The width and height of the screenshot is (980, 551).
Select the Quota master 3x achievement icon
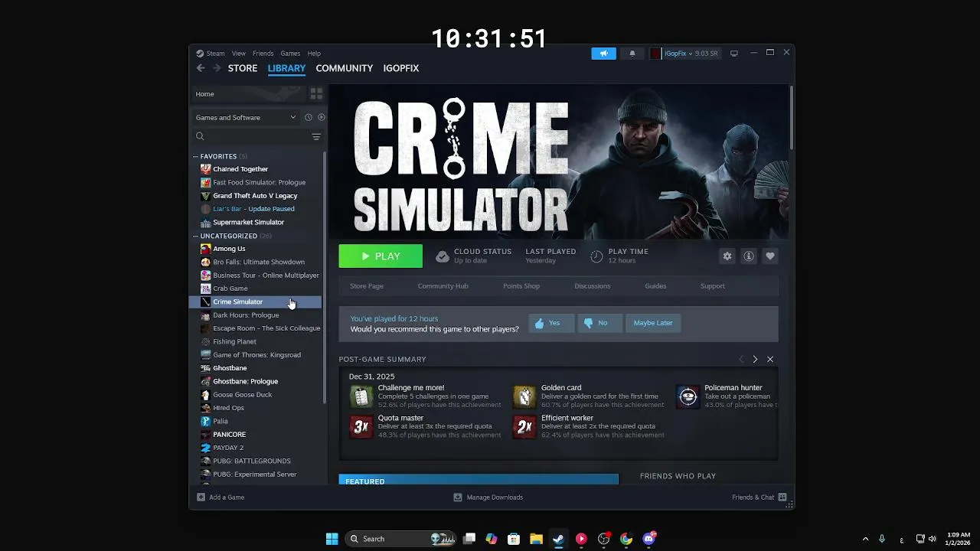pos(361,426)
